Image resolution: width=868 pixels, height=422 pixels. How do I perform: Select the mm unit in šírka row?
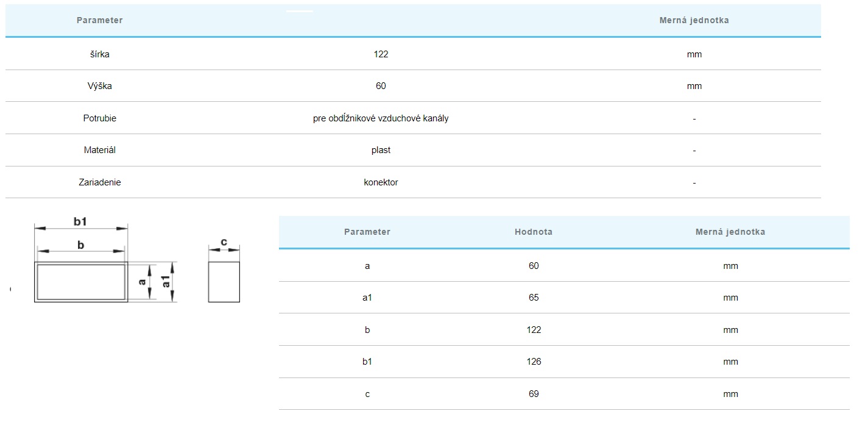coord(694,54)
